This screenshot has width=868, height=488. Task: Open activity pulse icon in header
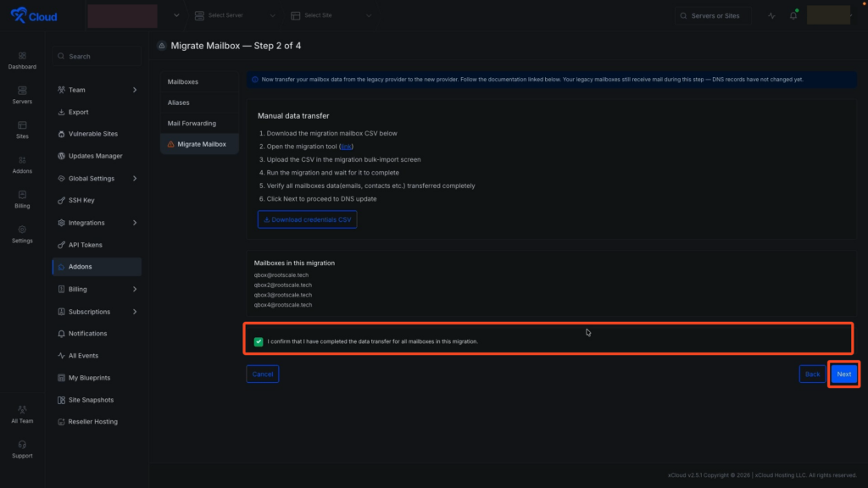771,15
